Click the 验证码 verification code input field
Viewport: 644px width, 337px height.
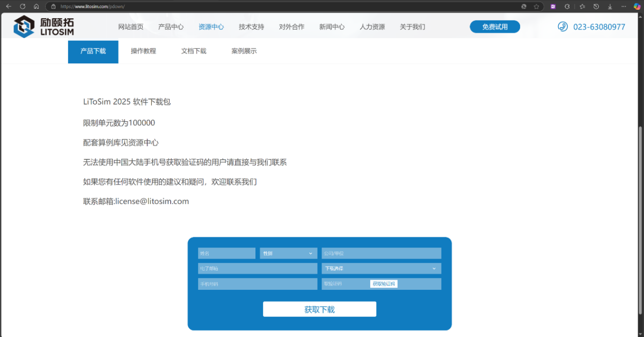(x=382, y=284)
